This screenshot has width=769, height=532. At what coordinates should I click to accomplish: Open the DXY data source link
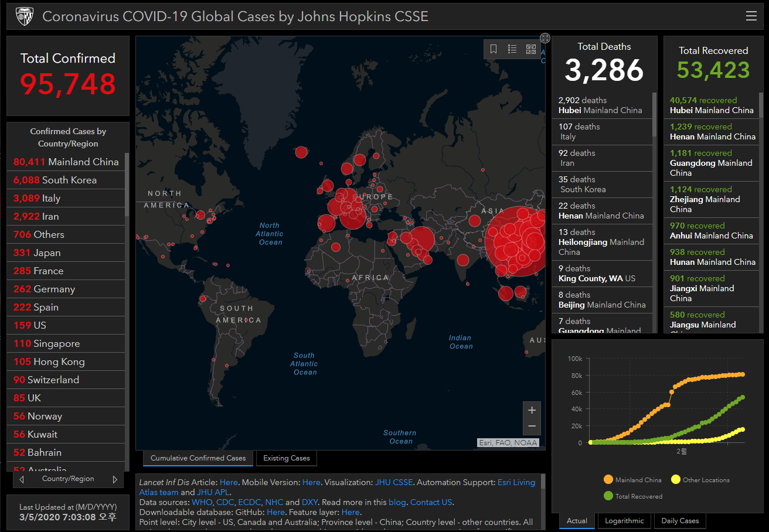coord(309,502)
